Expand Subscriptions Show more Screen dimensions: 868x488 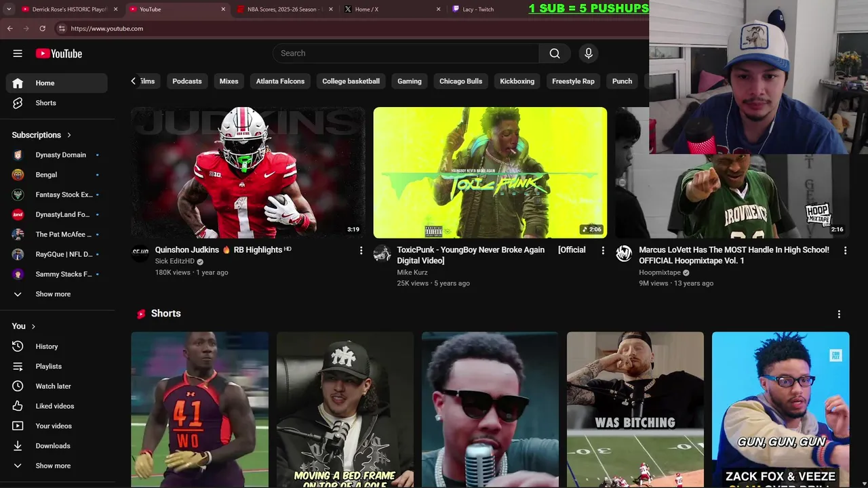56,294
